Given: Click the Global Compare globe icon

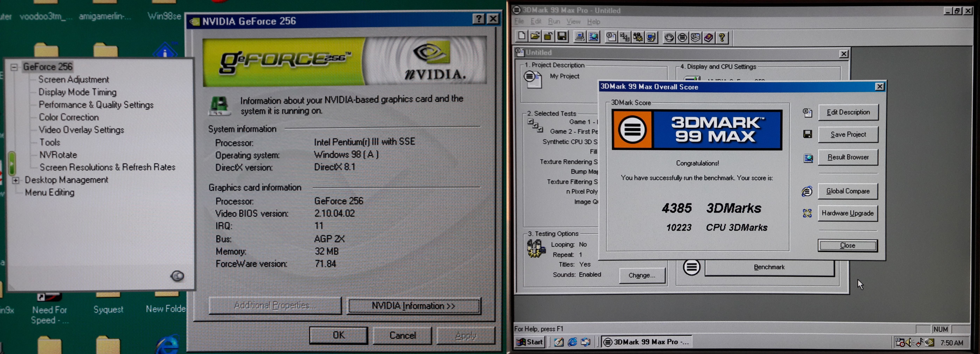Looking at the screenshot, I should (807, 191).
